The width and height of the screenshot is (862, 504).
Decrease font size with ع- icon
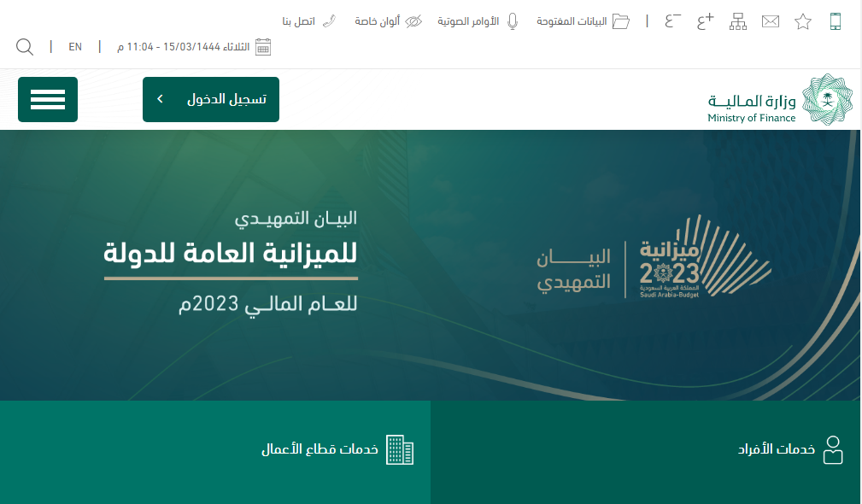tap(673, 21)
